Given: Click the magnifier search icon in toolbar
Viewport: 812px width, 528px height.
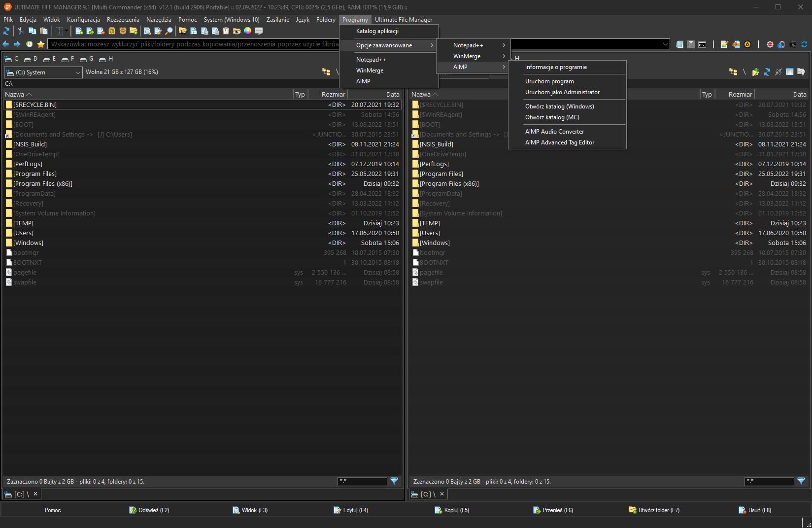Looking at the screenshot, I should pyautogui.click(x=169, y=31).
